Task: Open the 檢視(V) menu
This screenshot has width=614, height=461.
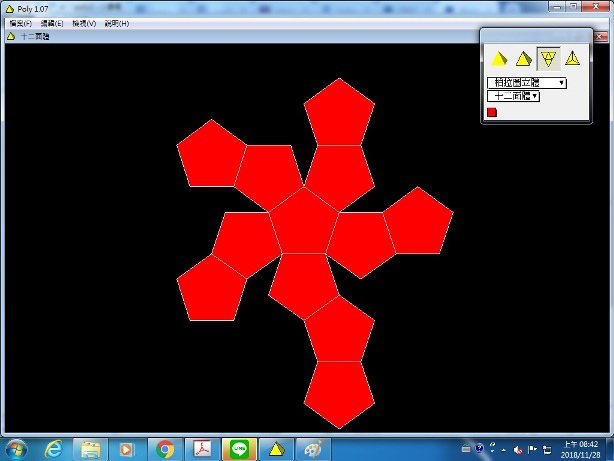Action: coord(84,24)
